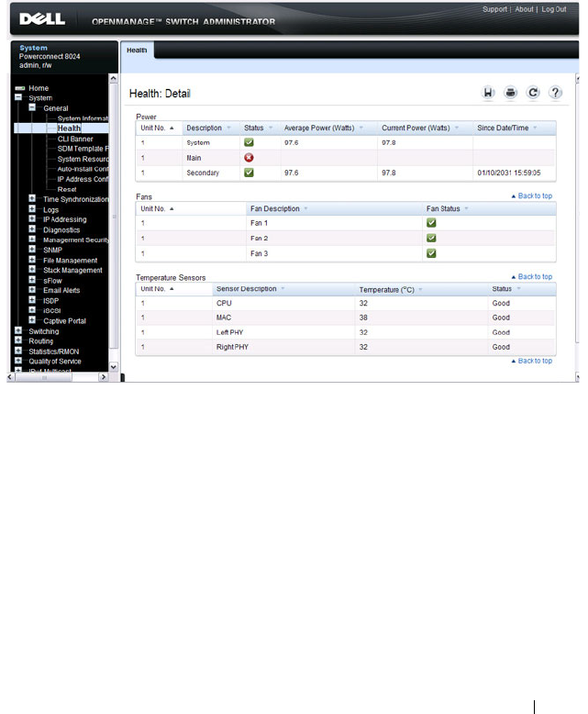588x714 pixels.
Task: Expand the Statistics/RMON node
Action: tap(18, 351)
